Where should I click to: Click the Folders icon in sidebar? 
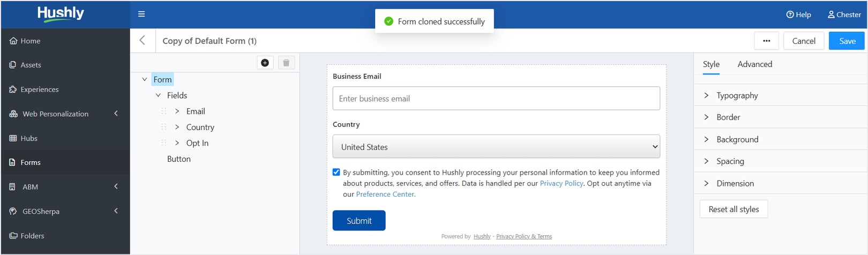click(x=13, y=236)
